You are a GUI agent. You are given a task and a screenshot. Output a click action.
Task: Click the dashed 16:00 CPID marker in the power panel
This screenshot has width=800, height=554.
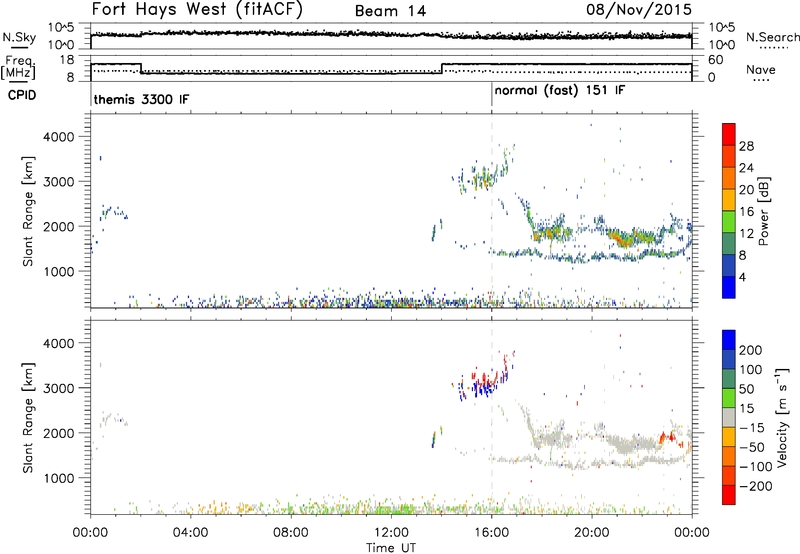[492, 211]
